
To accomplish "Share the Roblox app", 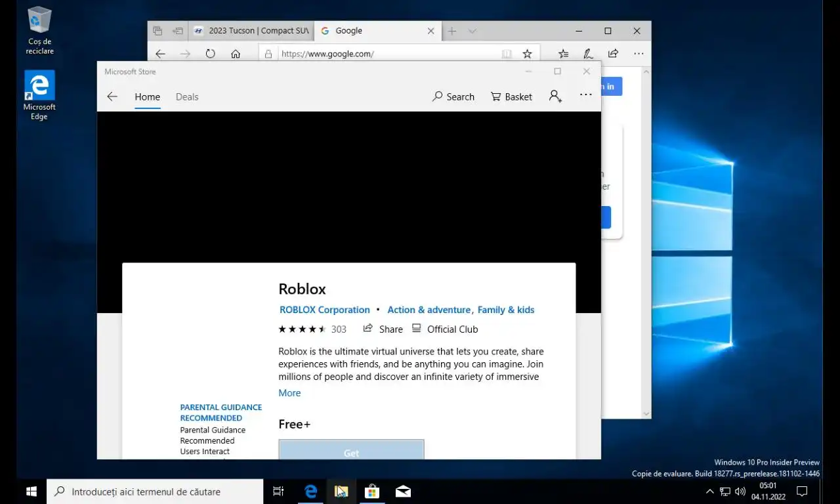I will 383,329.
